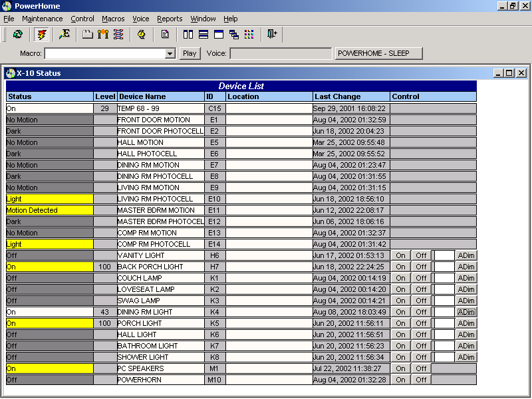Viewport: 532px width, 399px height.
Task: Click the velvet rope posts toolbar icon
Action: coord(103,35)
